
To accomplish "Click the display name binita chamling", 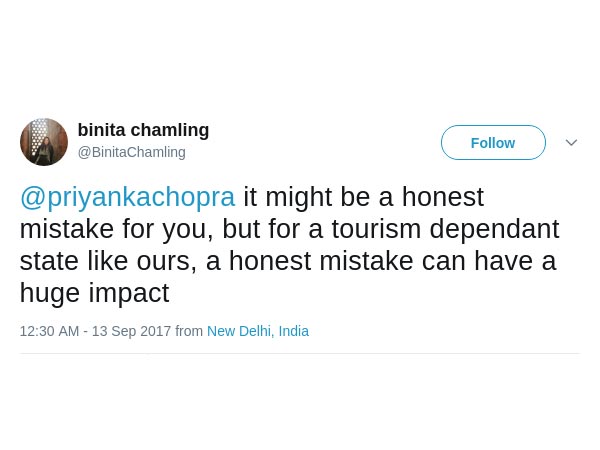I will coord(143,130).
